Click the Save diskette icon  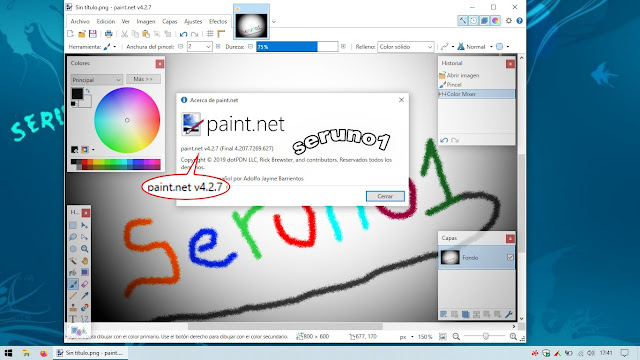(93, 34)
